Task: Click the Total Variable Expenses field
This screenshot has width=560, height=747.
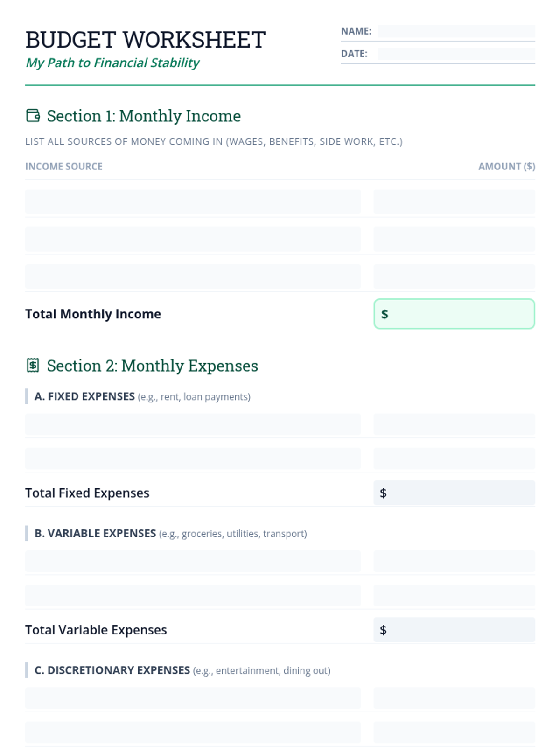Action: (454, 630)
